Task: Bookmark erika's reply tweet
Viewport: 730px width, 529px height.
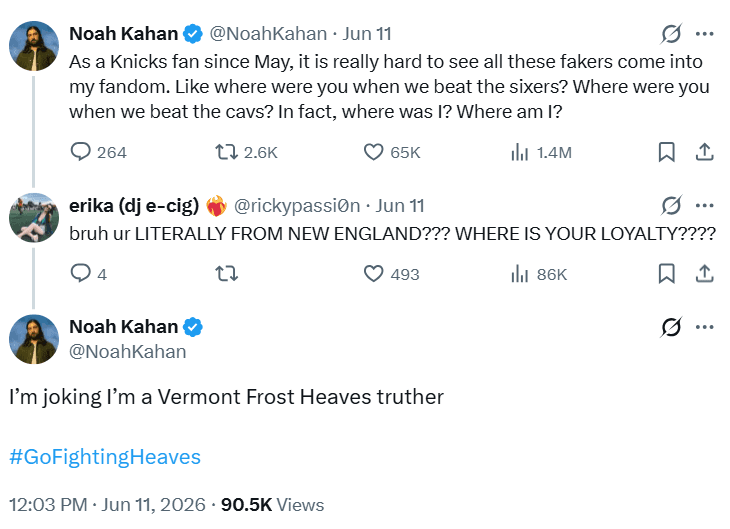Action: pyautogui.click(x=666, y=274)
